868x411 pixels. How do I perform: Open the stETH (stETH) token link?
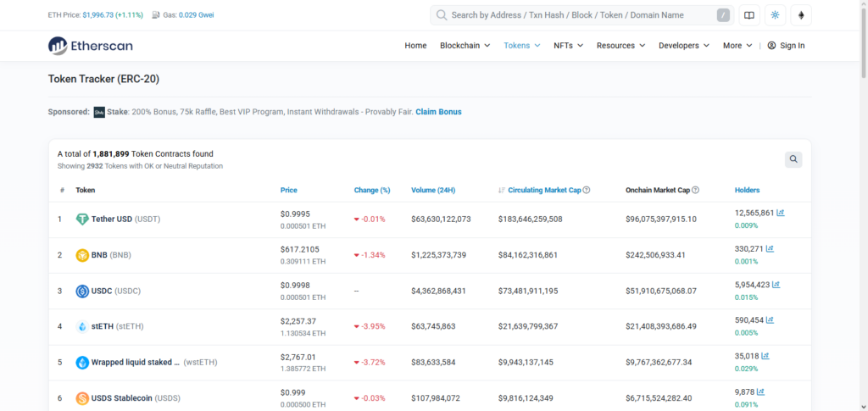117,326
